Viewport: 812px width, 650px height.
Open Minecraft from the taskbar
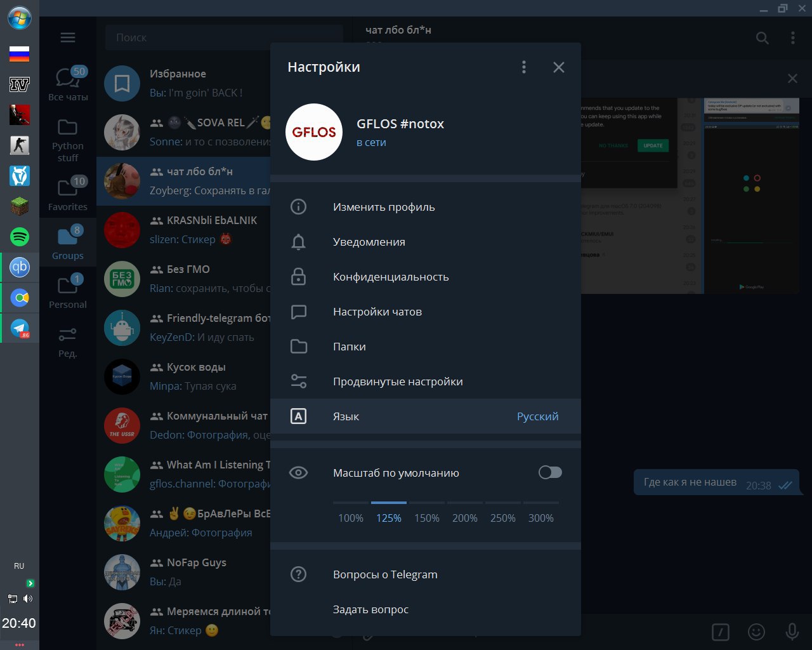20,206
